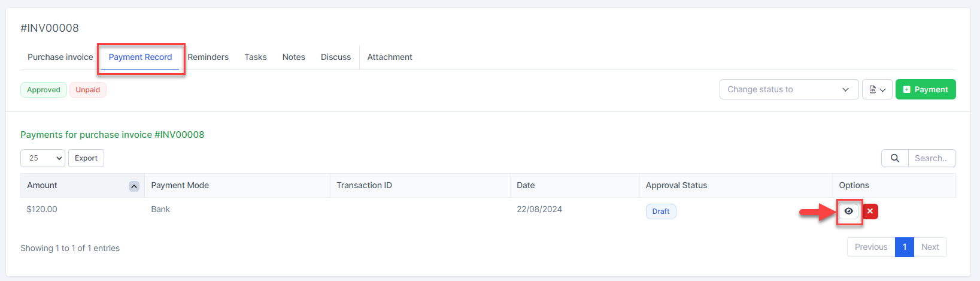Open the Reminders tab
980x281 pixels.
[208, 58]
